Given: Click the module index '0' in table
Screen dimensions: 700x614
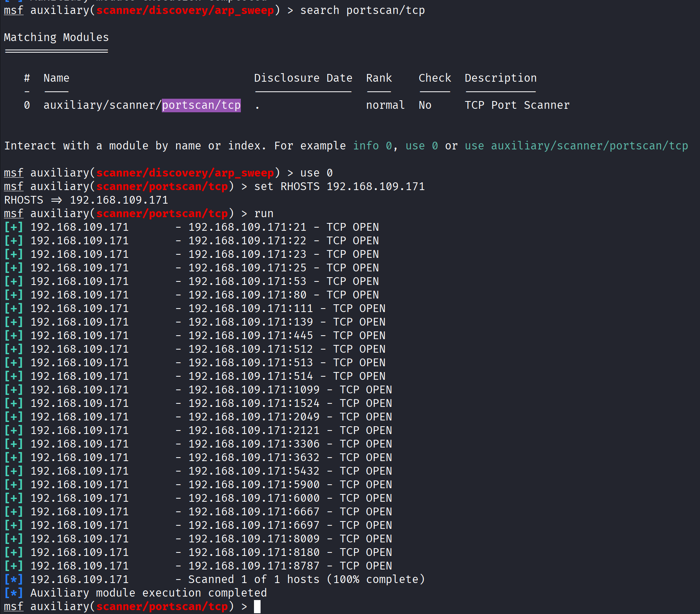Looking at the screenshot, I should point(27,105).
